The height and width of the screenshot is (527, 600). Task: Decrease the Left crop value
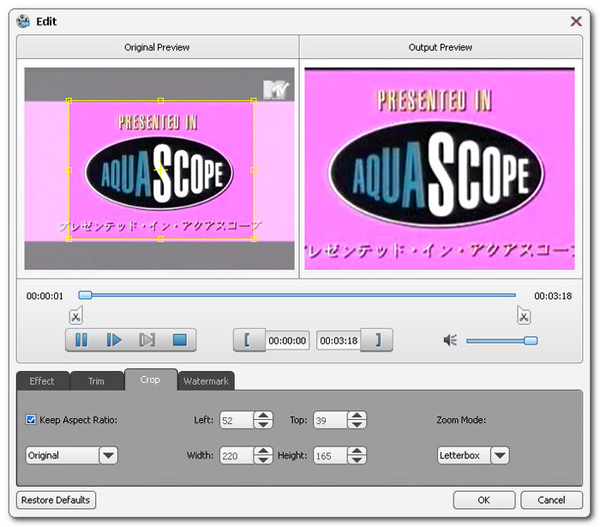tap(263, 424)
